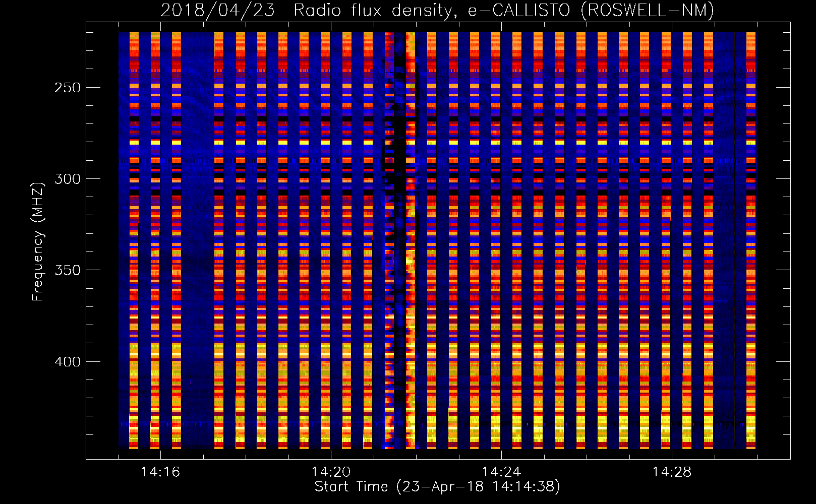Click the dark burst feature in spectrogram center
Viewport: 816px width, 504px height.
(x=400, y=240)
